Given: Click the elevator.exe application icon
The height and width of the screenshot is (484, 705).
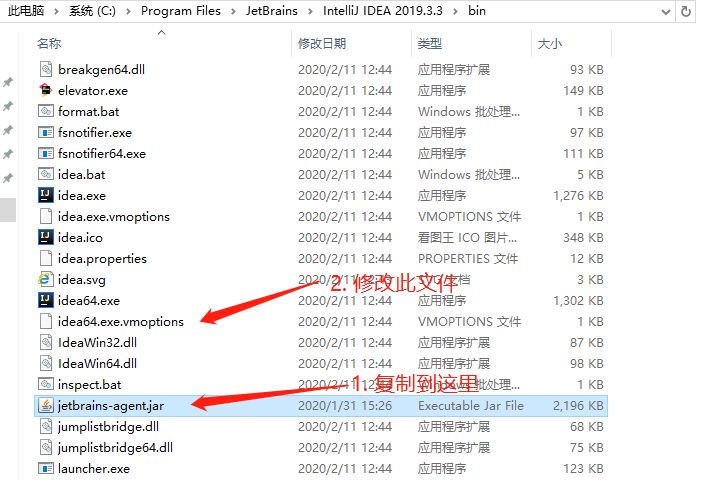Looking at the screenshot, I should point(46,90).
